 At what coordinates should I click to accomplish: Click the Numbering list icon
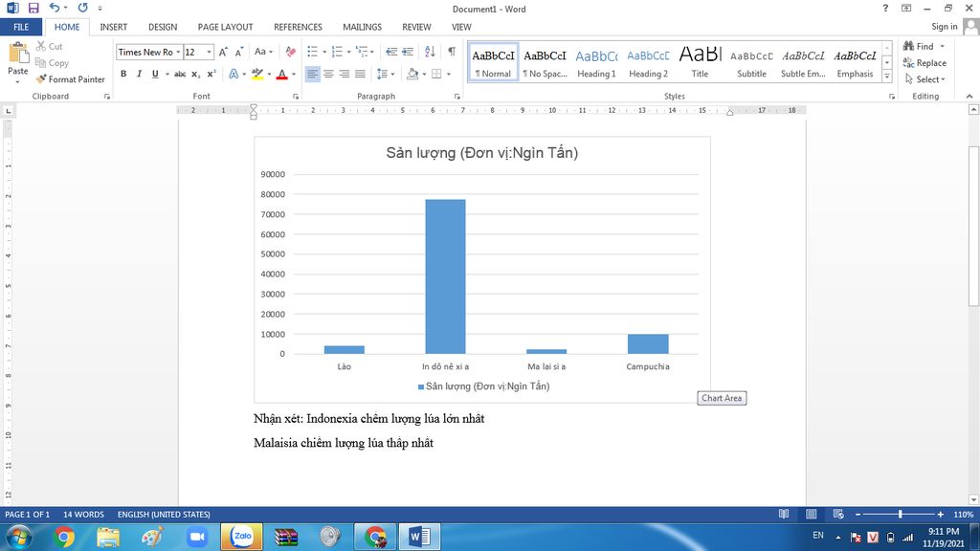[337, 52]
